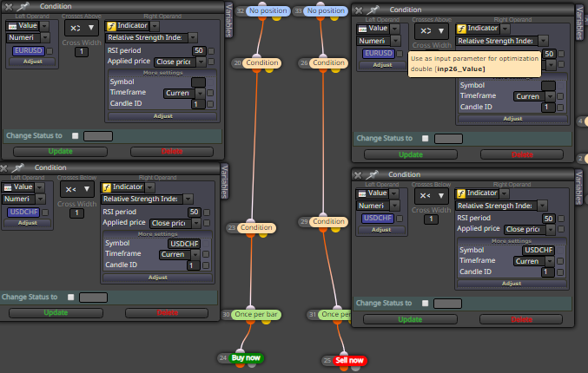The image size is (588, 373).
Task: Open Close price dropdown in bottom-left panel
Action: point(196,223)
